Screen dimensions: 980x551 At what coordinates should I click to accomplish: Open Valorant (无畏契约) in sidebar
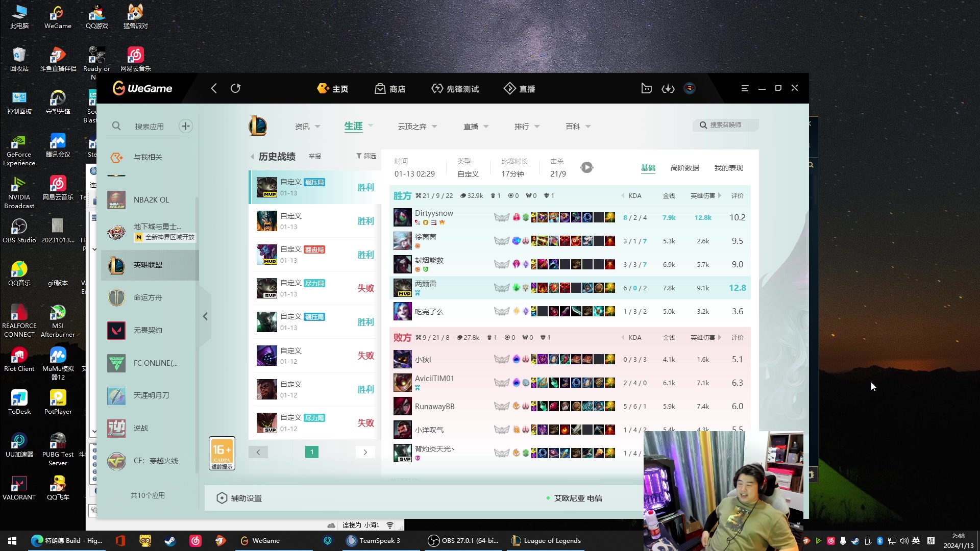(148, 330)
